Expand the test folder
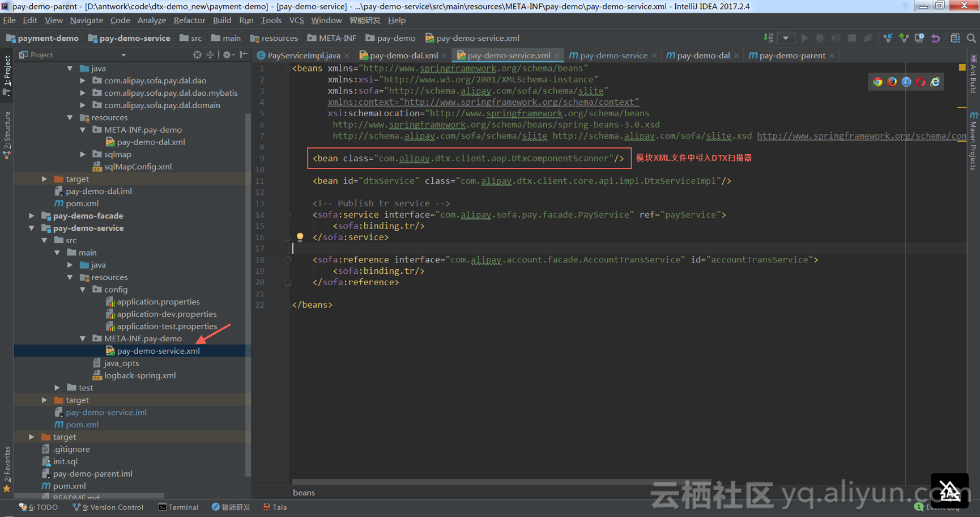Image resolution: width=980 pixels, height=517 pixels. point(57,388)
